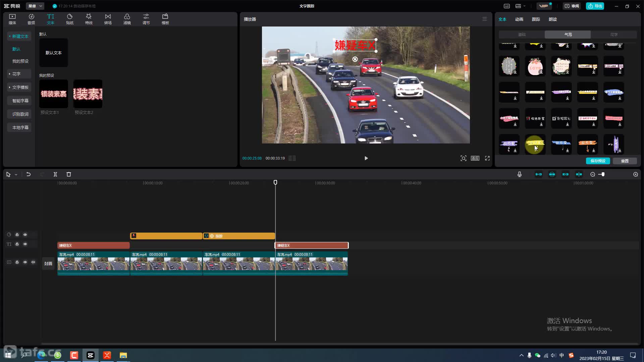Select the 默认文本 default text thumbnail
The image size is (644, 362).
point(54,53)
